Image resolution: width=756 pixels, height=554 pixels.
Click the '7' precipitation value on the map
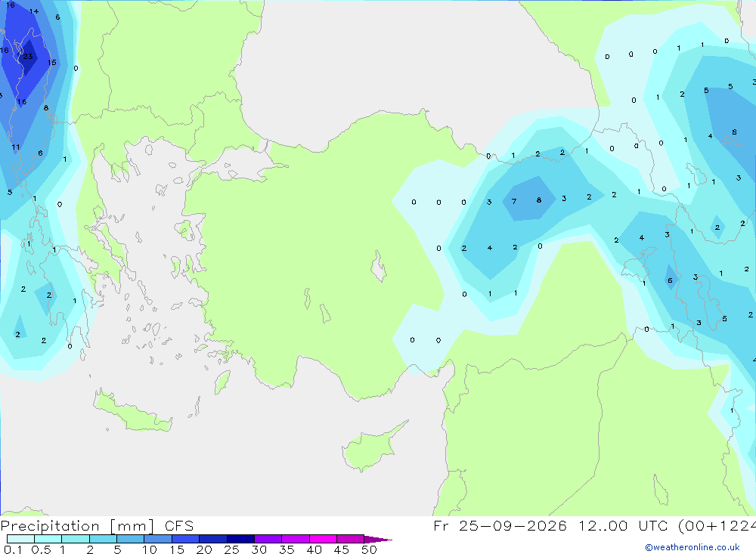[514, 202]
